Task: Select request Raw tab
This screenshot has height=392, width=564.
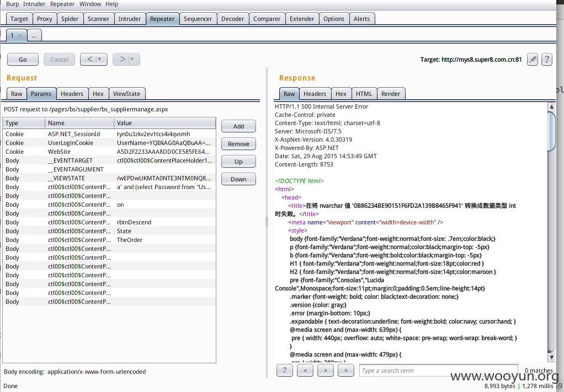Action: [17, 94]
